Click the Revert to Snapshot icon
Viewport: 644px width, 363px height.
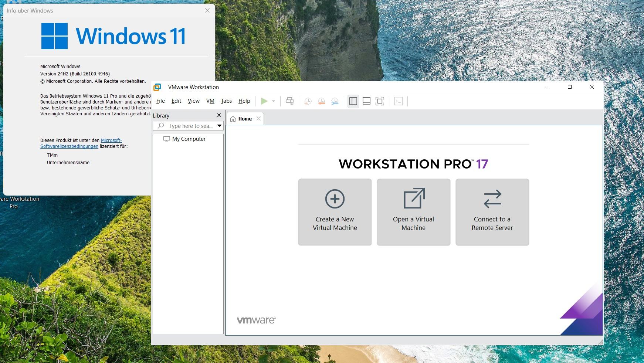(321, 101)
